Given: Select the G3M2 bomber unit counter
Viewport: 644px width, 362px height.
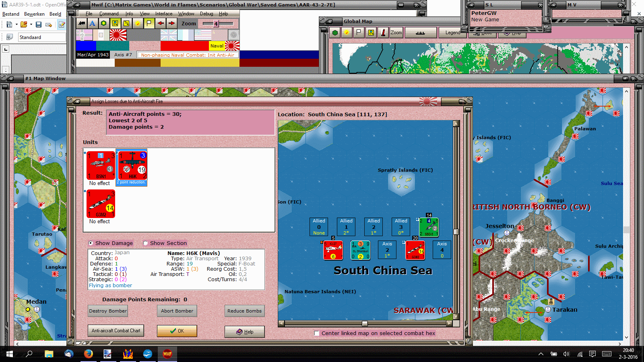Looking at the screenshot, I should point(101,204).
